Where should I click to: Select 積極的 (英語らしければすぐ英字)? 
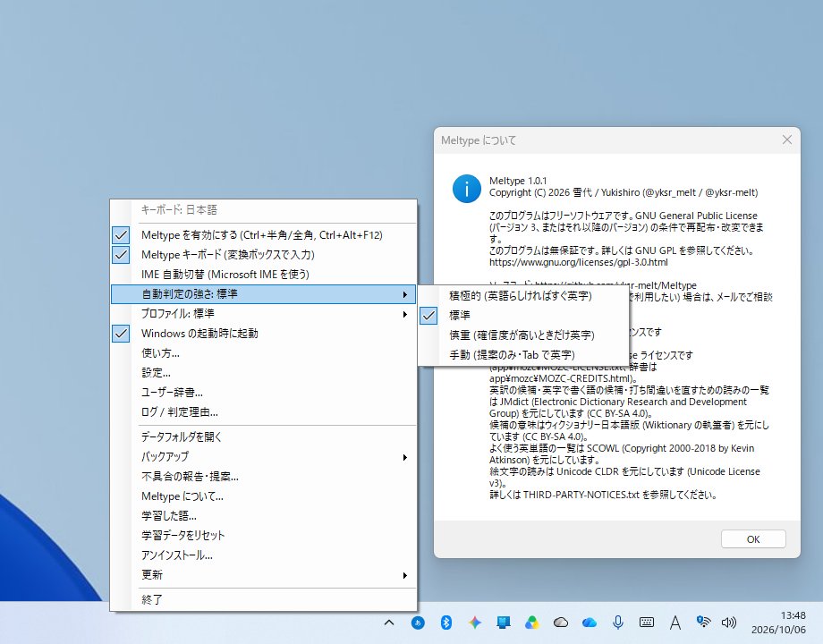point(523,295)
